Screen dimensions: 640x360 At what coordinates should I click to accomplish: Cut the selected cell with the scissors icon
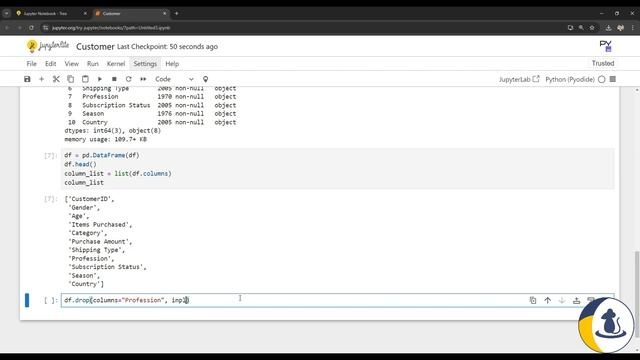[x=56, y=79]
